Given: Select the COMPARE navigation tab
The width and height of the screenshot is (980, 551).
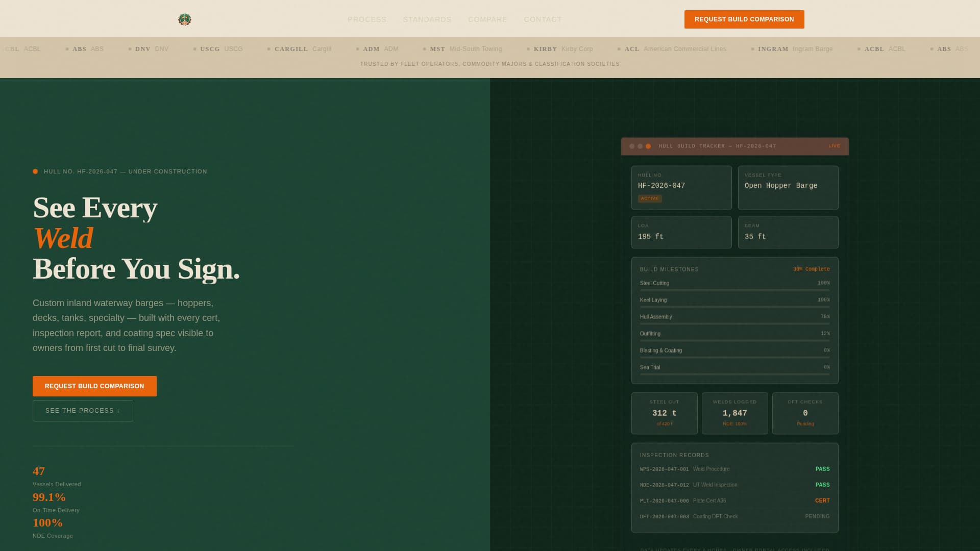Looking at the screenshot, I should pos(487,19).
